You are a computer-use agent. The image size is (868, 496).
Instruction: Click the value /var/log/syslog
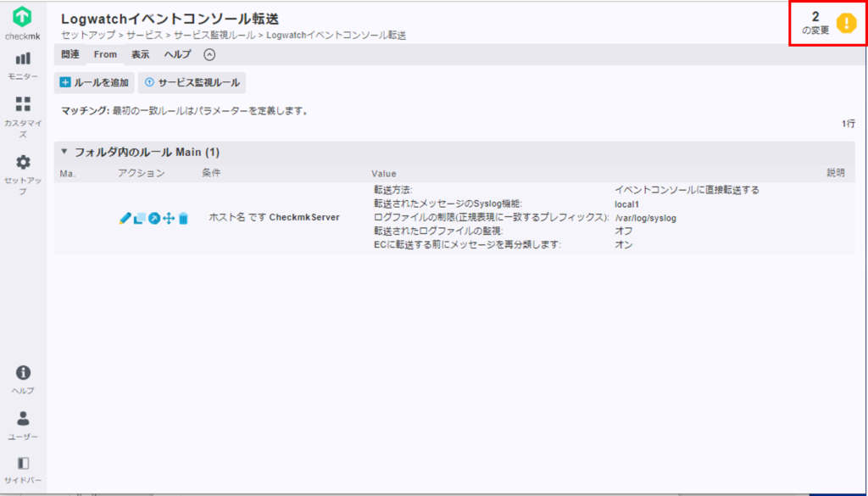(x=645, y=218)
